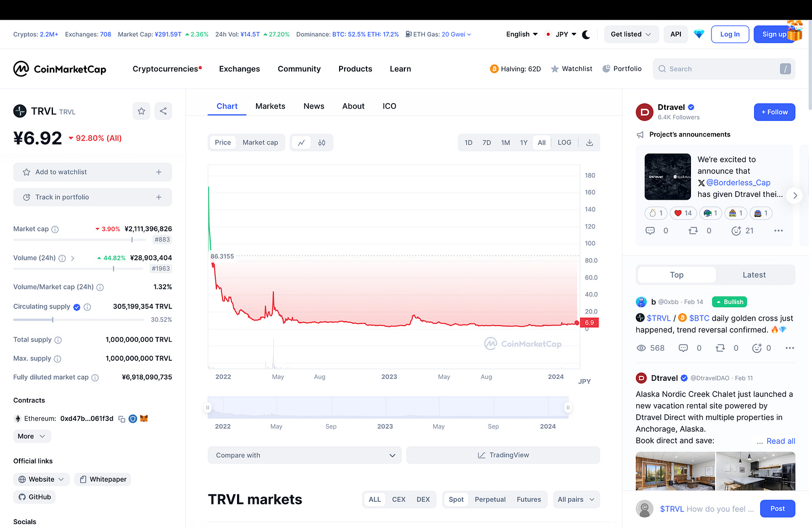812x528 pixels.
Task: Open Compare with dropdown
Action: pos(304,456)
